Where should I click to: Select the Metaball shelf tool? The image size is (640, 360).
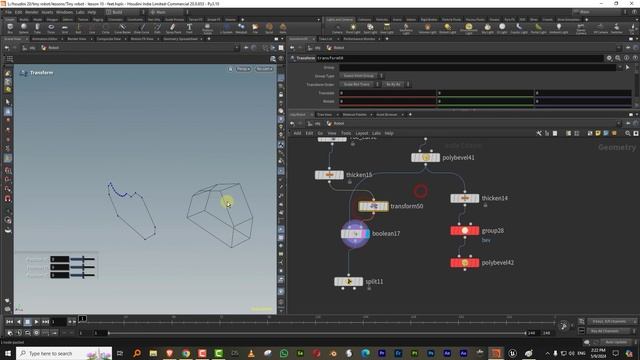(x=241, y=28)
